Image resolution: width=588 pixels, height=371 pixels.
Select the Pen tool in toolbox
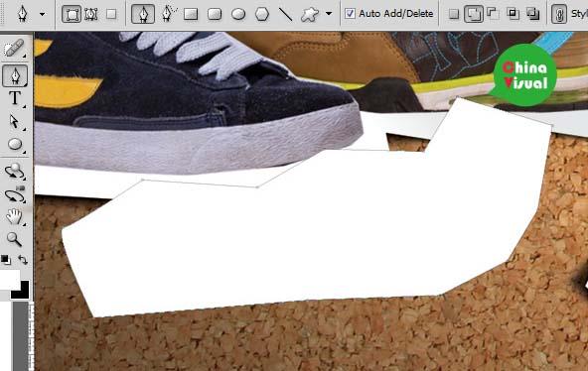pyautogui.click(x=15, y=75)
